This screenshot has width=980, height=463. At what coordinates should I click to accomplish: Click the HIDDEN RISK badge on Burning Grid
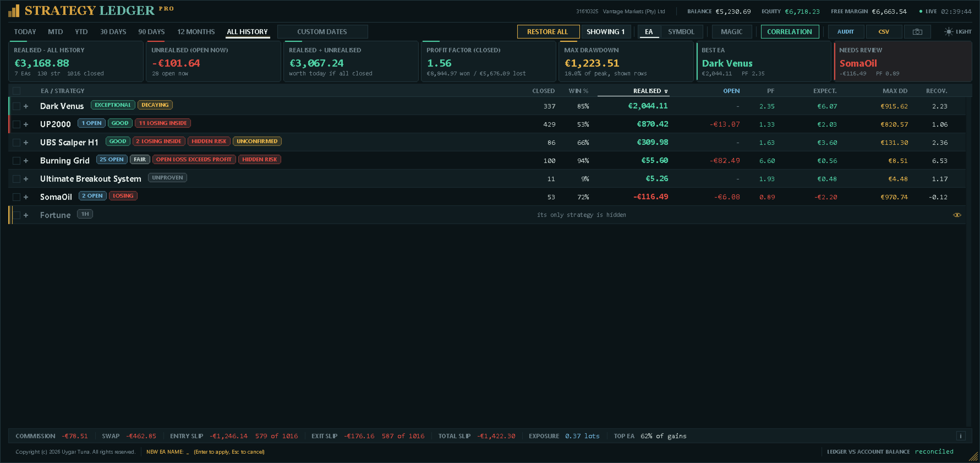(260, 160)
